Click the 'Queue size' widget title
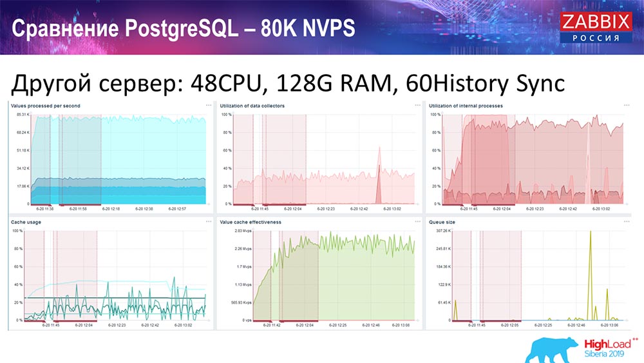 (x=442, y=222)
